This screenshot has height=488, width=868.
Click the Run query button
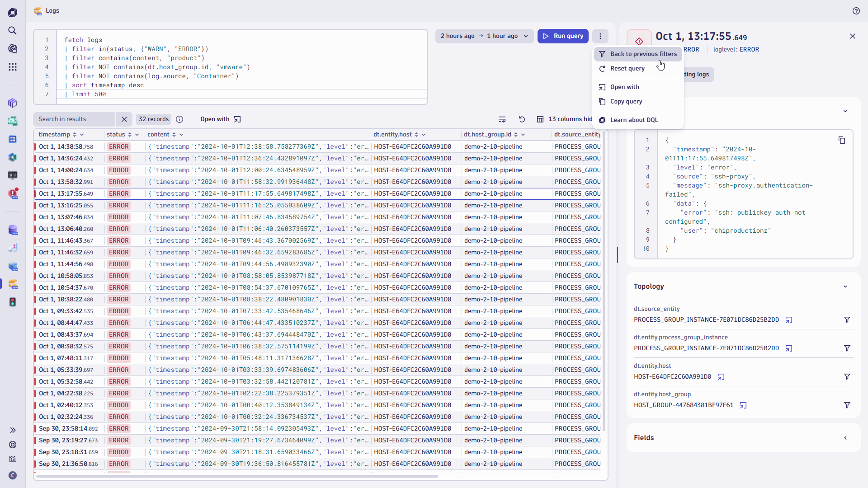point(563,36)
